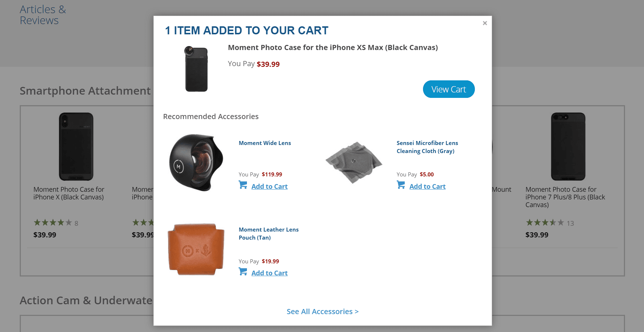Click the View Cart button

(449, 89)
